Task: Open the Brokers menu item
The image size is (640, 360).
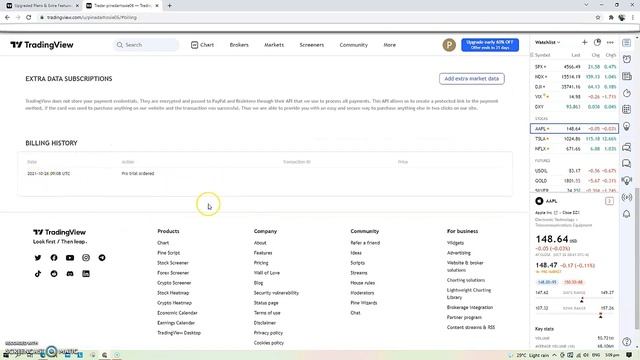Action: (x=239, y=45)
